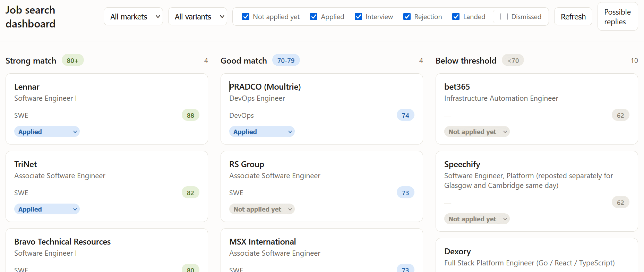
Task: Toggle the Not applied yet checkbox
Action: click(246, 17)
